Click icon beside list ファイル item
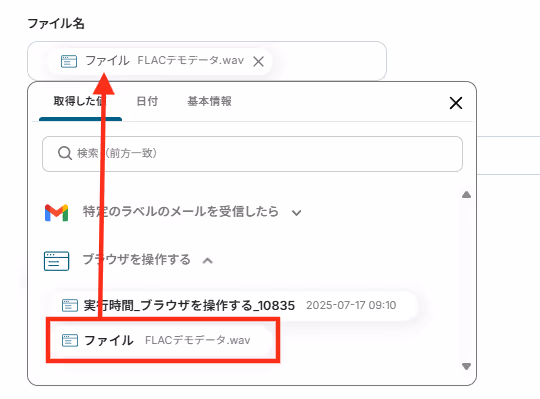Image resolution: width=540 pixels, height=399 pixels. pyautogui.click(x=70, y=340)
